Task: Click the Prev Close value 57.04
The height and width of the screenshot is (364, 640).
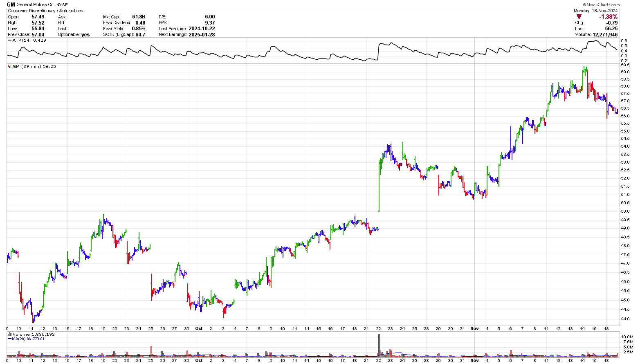Action: coord(38,35)
